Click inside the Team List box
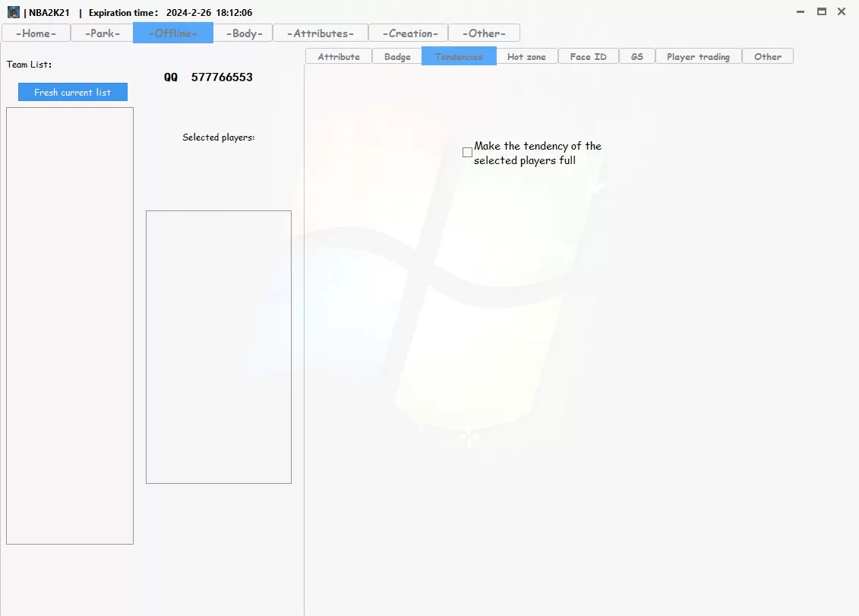Image resolution: width=859 pixels, height=616 pixels. point(70,326)
